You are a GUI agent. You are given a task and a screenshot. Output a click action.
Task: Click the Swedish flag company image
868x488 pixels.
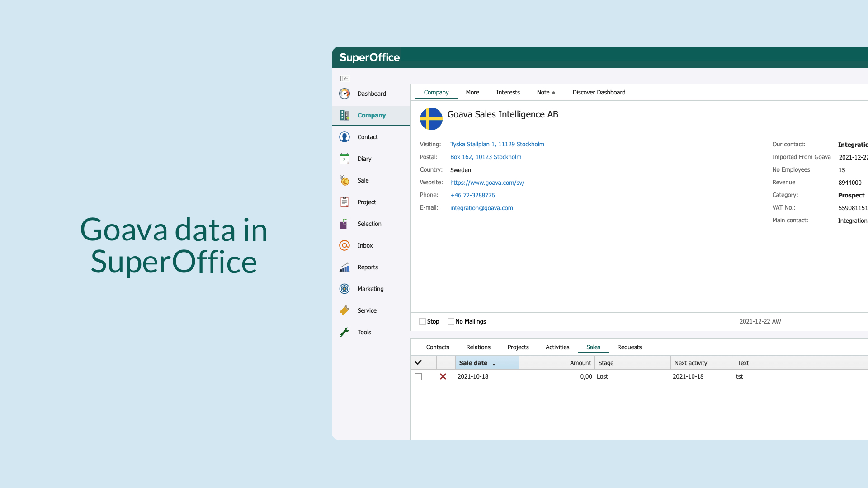431,119
